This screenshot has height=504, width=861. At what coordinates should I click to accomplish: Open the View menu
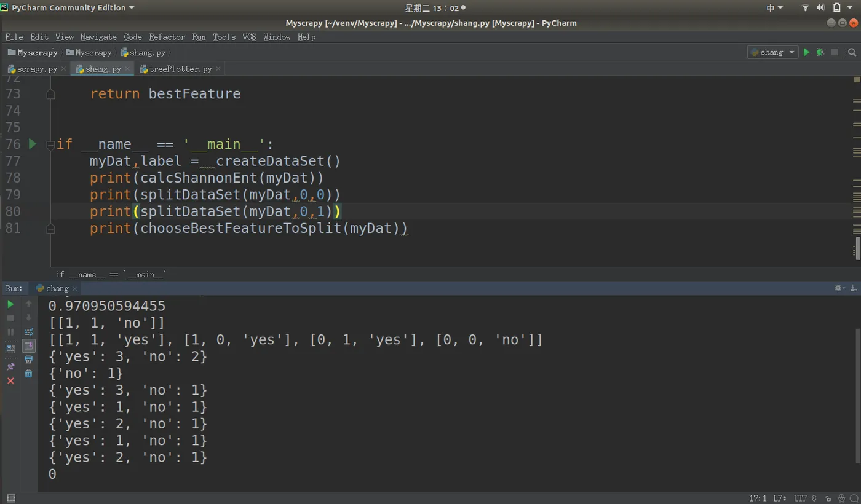tap(65, 37)
